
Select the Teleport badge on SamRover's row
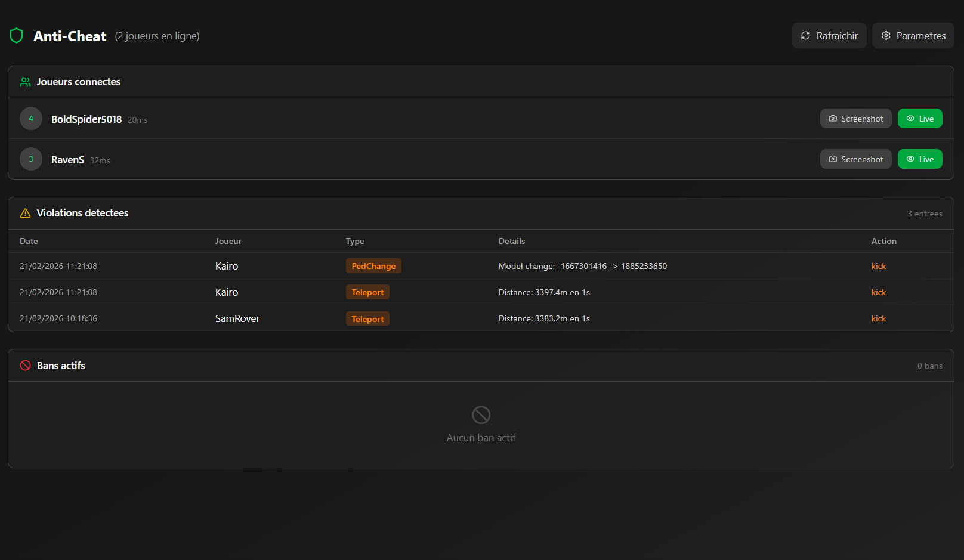coord(367,318)
